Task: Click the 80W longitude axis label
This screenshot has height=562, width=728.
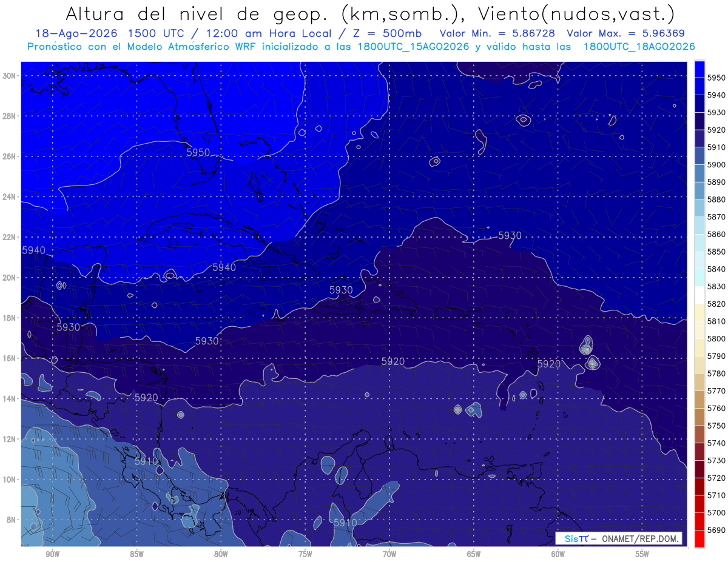Action: click(221, 554)
